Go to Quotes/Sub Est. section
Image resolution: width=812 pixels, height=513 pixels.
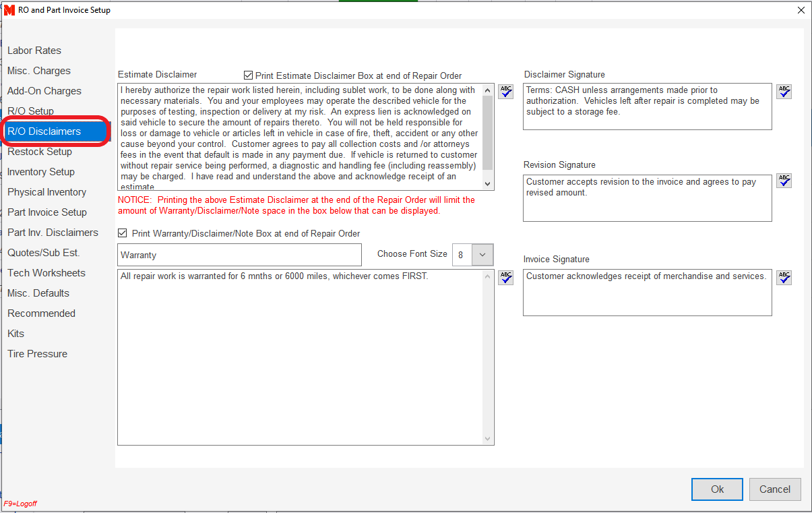(44, 253)
